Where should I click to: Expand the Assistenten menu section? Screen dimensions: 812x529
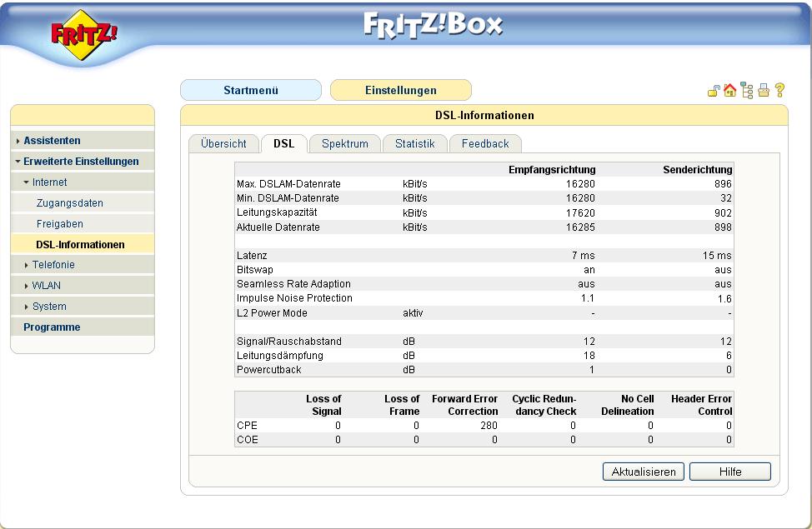52,141
